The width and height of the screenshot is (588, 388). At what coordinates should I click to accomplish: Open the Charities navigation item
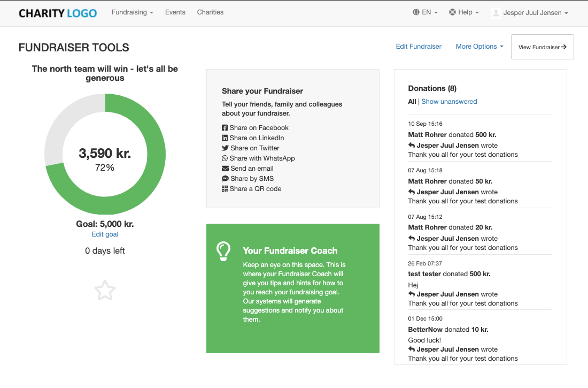(x=210, y=12)
